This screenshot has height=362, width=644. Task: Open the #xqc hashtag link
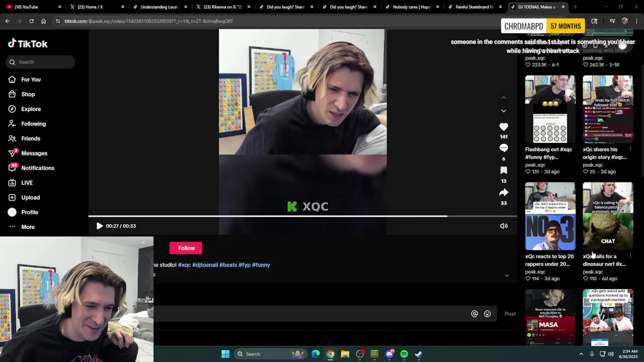click(x=184, y=265)
